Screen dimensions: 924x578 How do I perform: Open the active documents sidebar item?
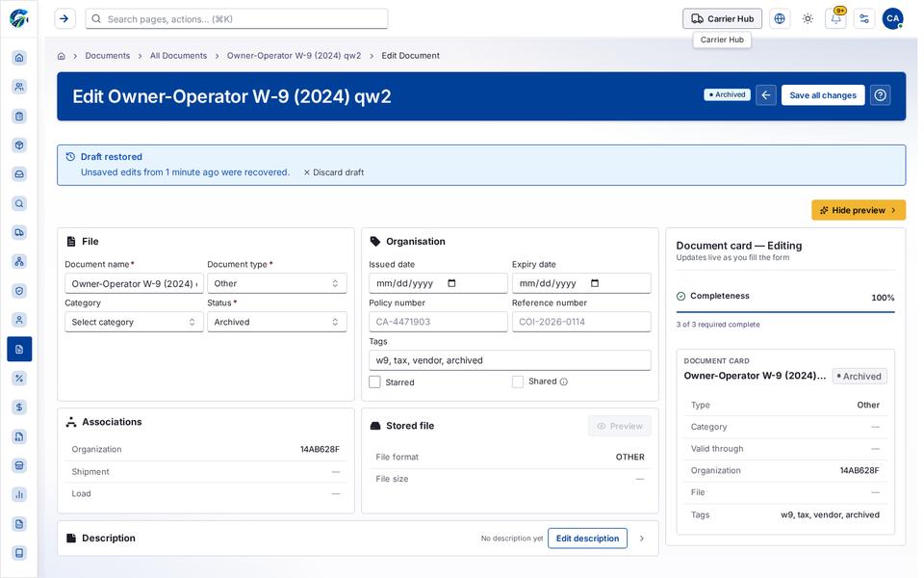pyautogui.click(x=19, y=349)
